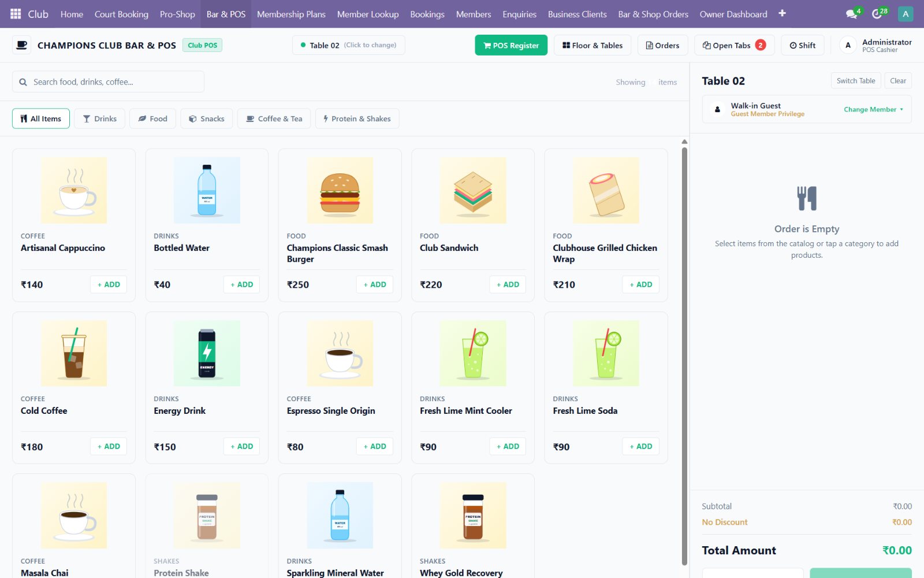Open the chat messages icon with badge 4
The height and width of the screenshot is (578, 924).
pos(852,14)
